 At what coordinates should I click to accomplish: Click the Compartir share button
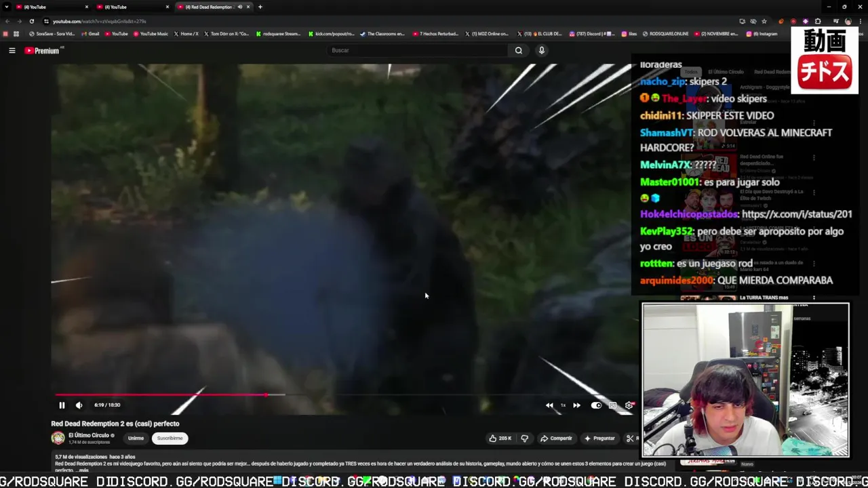pyautogui.click(x=556, y=439)
